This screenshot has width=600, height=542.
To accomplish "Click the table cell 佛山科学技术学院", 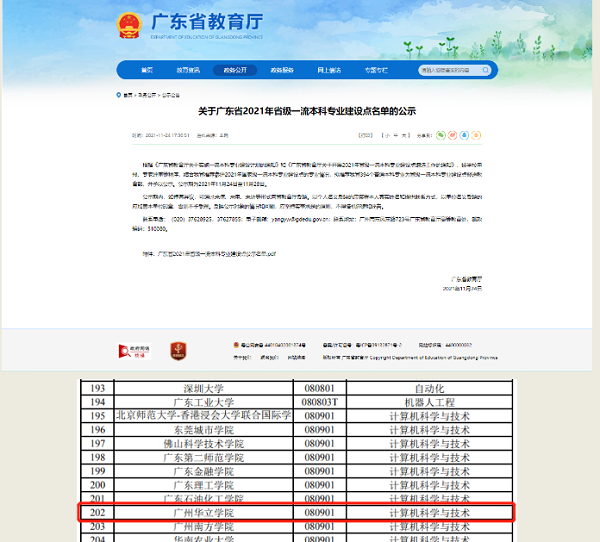I will pyautogui.click(x=204, y=444).
